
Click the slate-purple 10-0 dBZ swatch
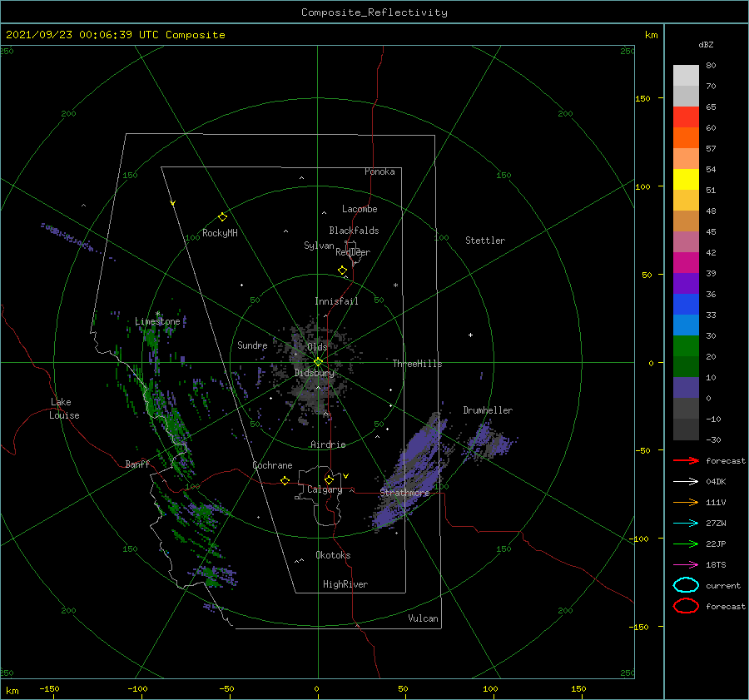tap(686, 388)
